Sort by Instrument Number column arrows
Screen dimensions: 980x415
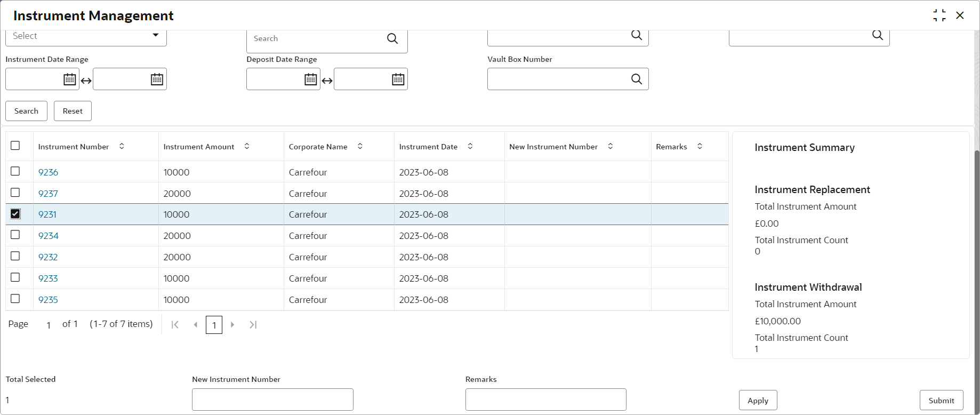coord(122,146)
